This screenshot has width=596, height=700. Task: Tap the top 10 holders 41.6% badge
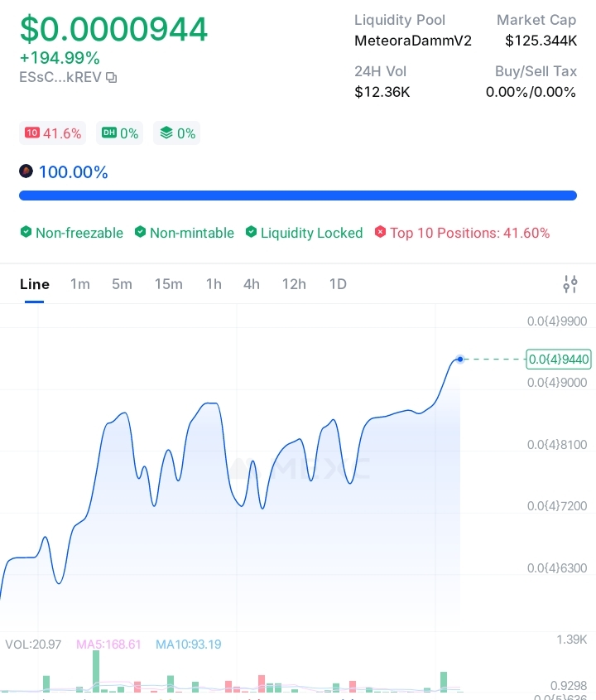[x=53, y=133]
